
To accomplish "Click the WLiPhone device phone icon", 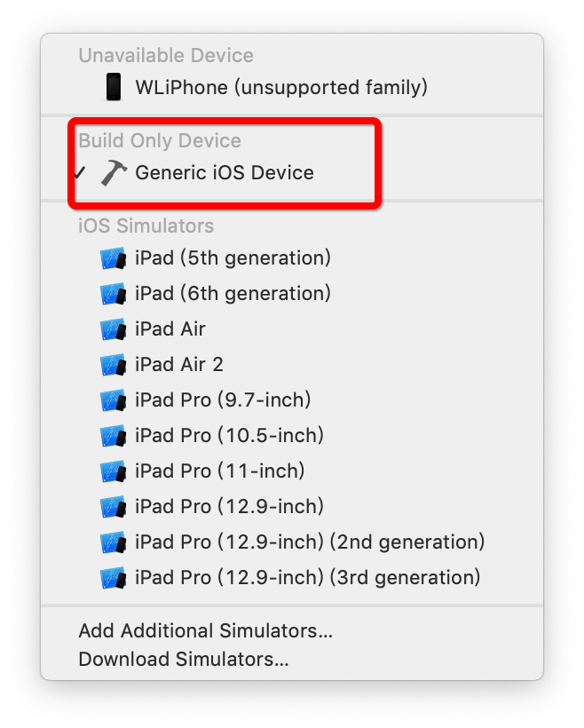I will click(x=113, y=87).
